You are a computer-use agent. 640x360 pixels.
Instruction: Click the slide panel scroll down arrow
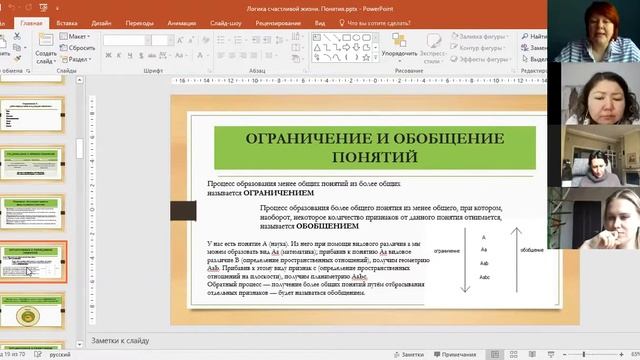point(80,344)
